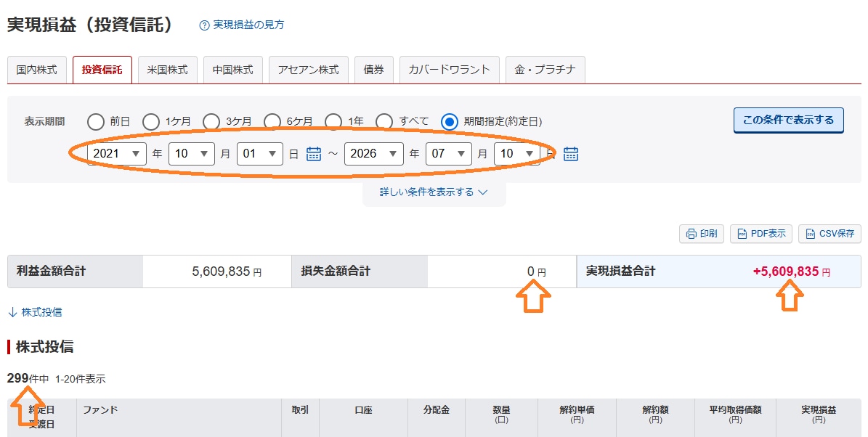868x437 pixels.
Task: Open the start day dropdown showing 01
Action: tap(259, 154)
